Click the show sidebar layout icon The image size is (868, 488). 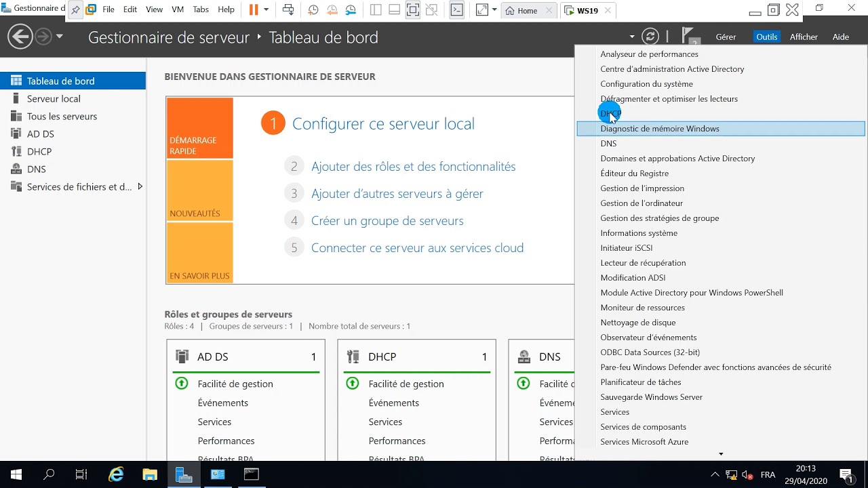click(376, 10)
